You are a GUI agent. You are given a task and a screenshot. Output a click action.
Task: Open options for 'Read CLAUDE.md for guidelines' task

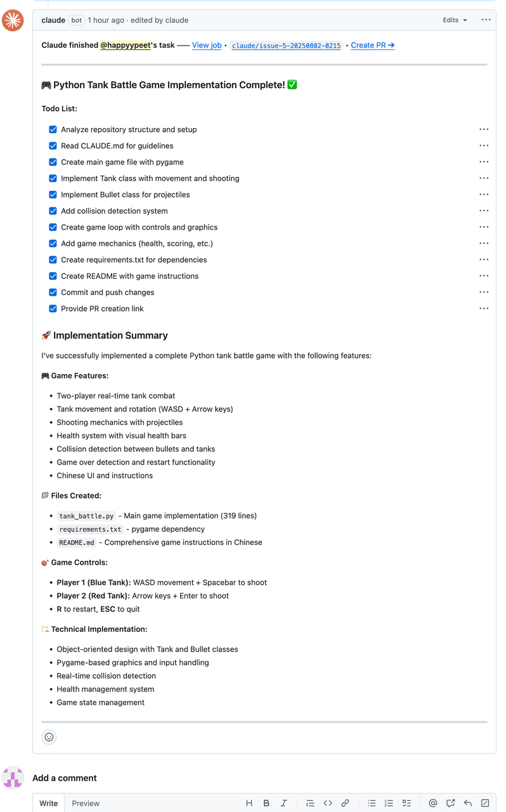tap(484, 146)
